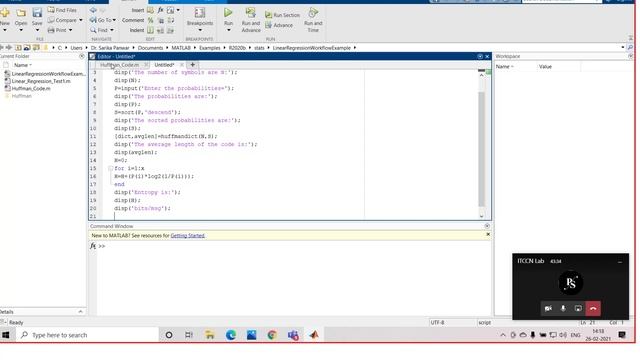Click the Wrap comments icon
The height and width of the screenshot is (360, 640).
(171, 20)
